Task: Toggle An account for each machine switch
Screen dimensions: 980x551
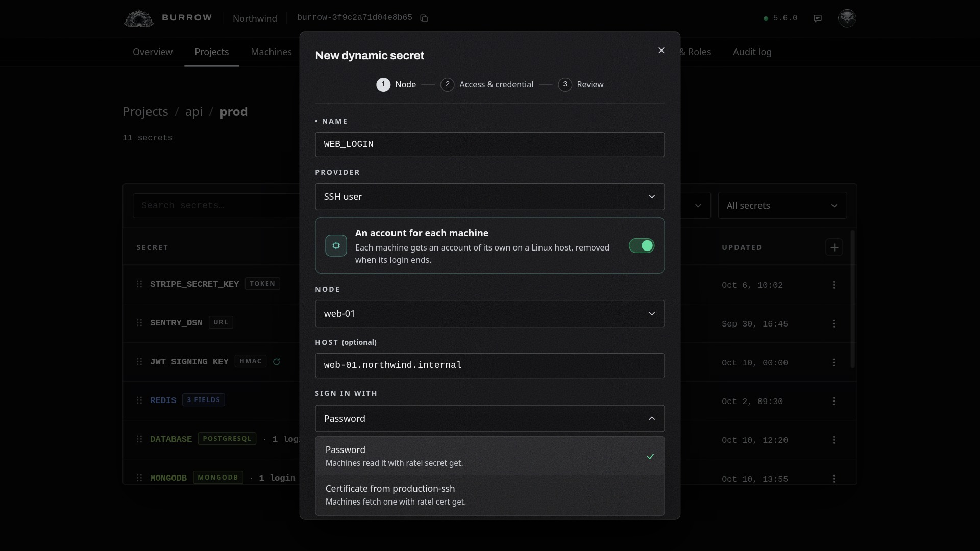Action: (642, 245)
